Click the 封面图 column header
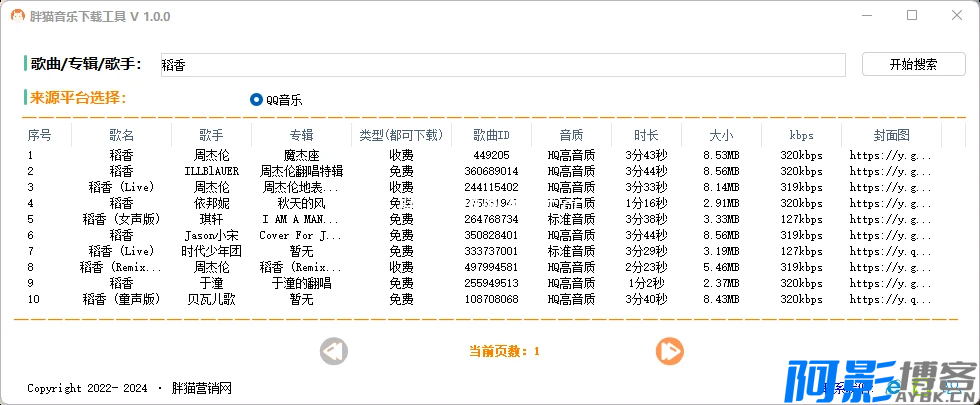Image resolution: width=980 pixels, height=405 pixels. coord(891,135)
